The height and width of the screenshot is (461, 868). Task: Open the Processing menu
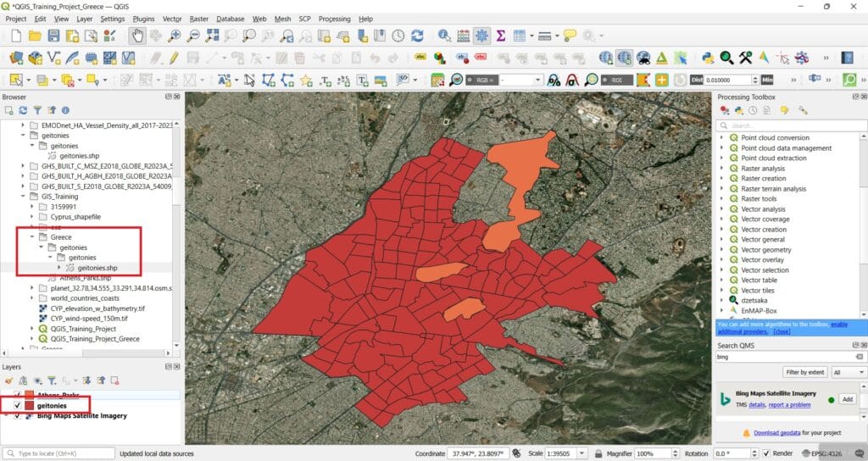pyautogui.click(x=334, y=19)
